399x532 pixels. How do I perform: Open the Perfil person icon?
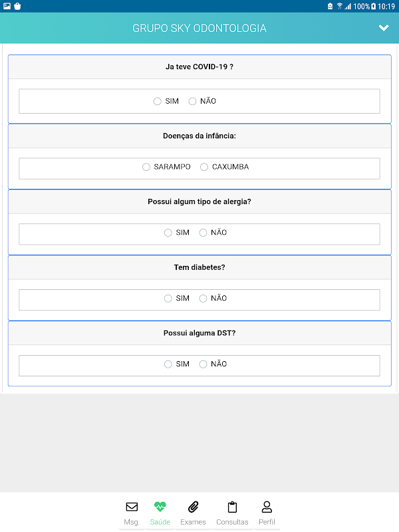point(267,507)
